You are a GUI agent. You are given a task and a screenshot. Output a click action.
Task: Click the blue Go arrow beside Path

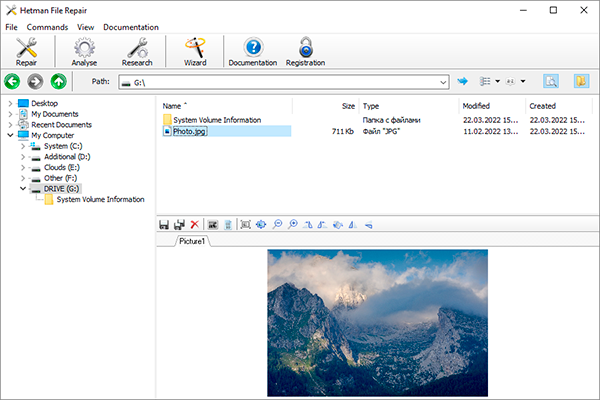[463, 81]
